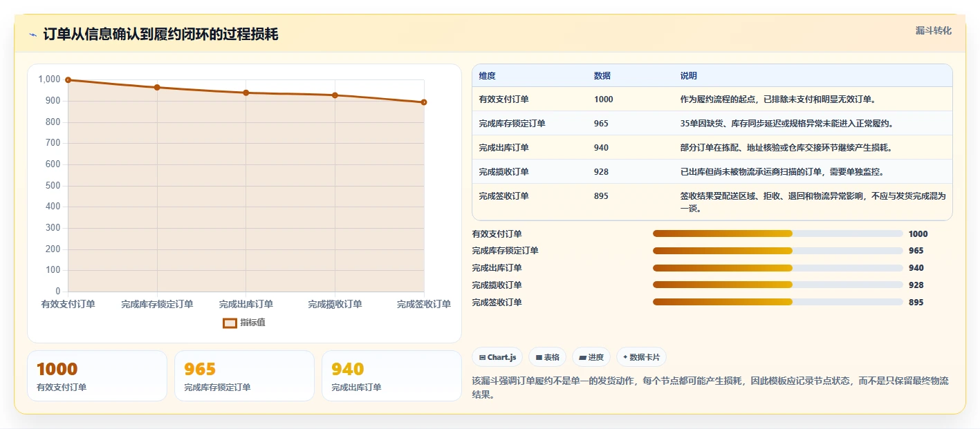The width and height of the screenshot is (980, 429).
Task: Click the summary paragraph starting 该漏斗强调订单履约
Action: pos(710,388)
